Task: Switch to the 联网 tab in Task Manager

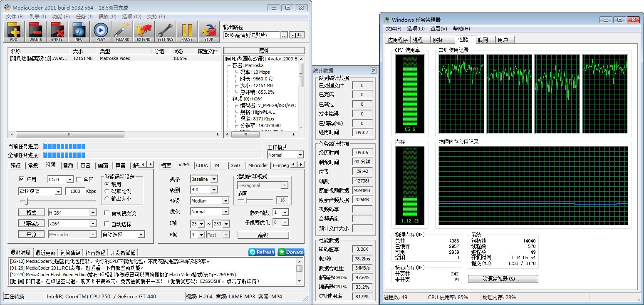Action: pyautogui.click(x=483, y=40)
